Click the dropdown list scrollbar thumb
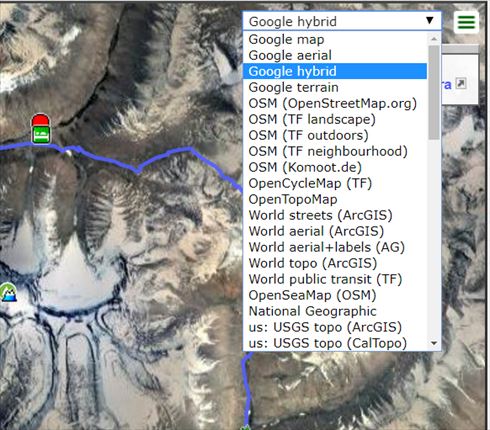 (x=434, y=92)
